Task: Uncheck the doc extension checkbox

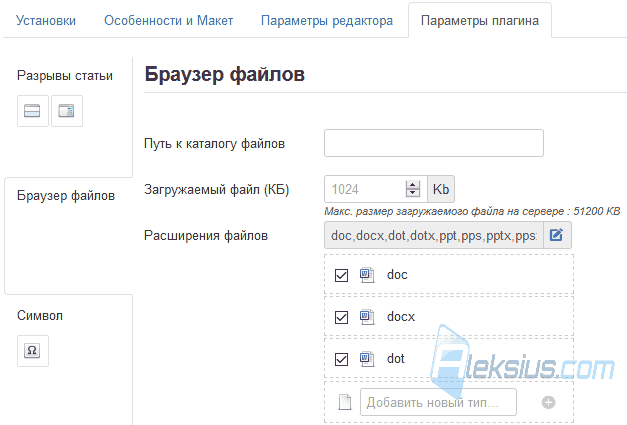Action: coord(341,275)
